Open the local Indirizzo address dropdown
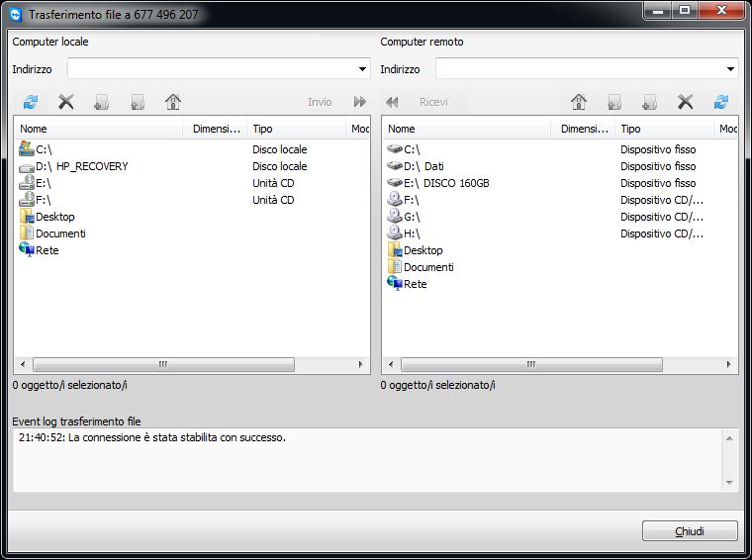The image size is (752, 560). tap(362, 69)
